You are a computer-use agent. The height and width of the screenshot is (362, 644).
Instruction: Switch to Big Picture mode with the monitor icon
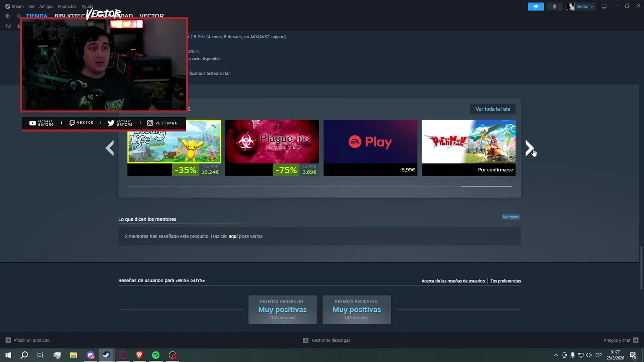[604, 6]
